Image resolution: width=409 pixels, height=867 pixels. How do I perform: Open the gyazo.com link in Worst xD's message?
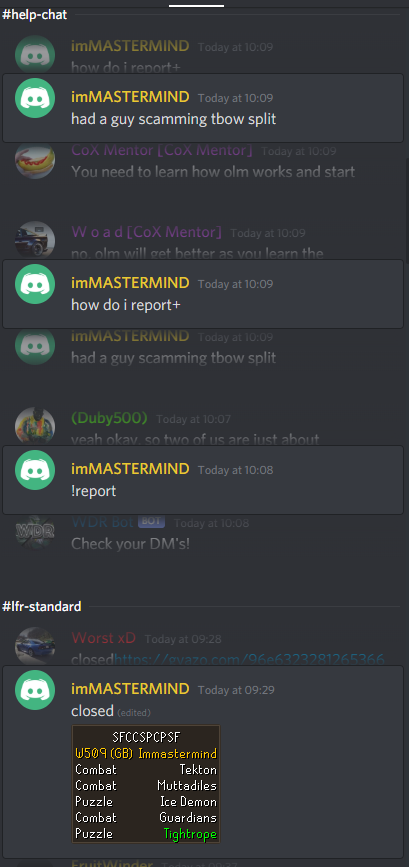tap(249, 659)
